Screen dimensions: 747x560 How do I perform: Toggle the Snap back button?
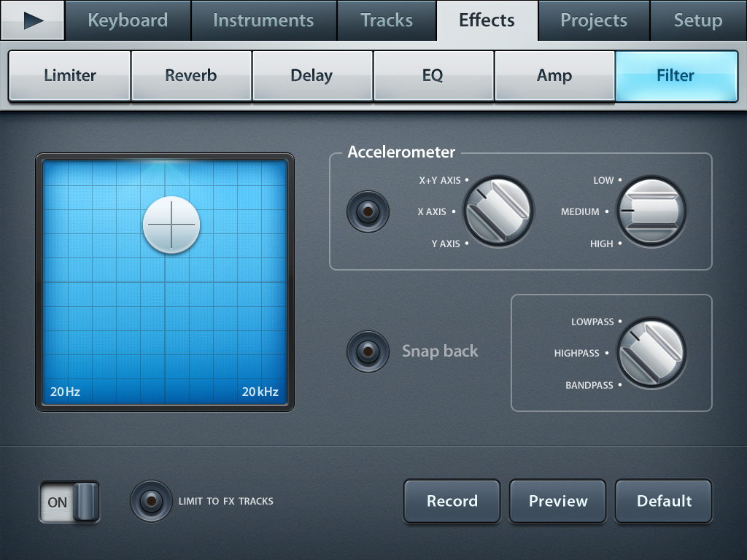[x=368, y=351]
